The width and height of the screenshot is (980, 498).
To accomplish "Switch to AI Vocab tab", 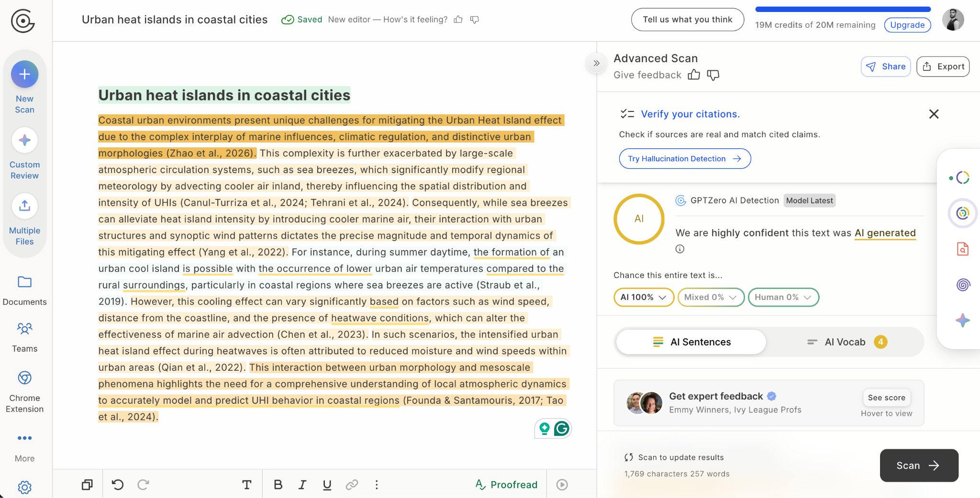I will [846, 342].
